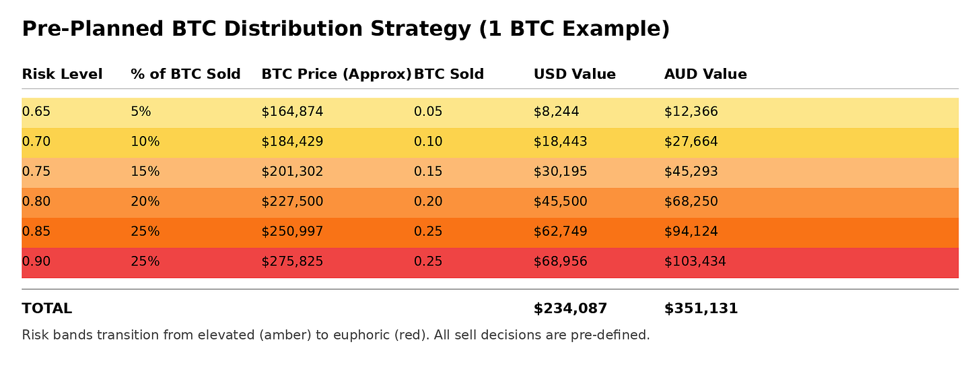
Task: Click the BTC Price (Approx) column header
Action: (337, 74)
